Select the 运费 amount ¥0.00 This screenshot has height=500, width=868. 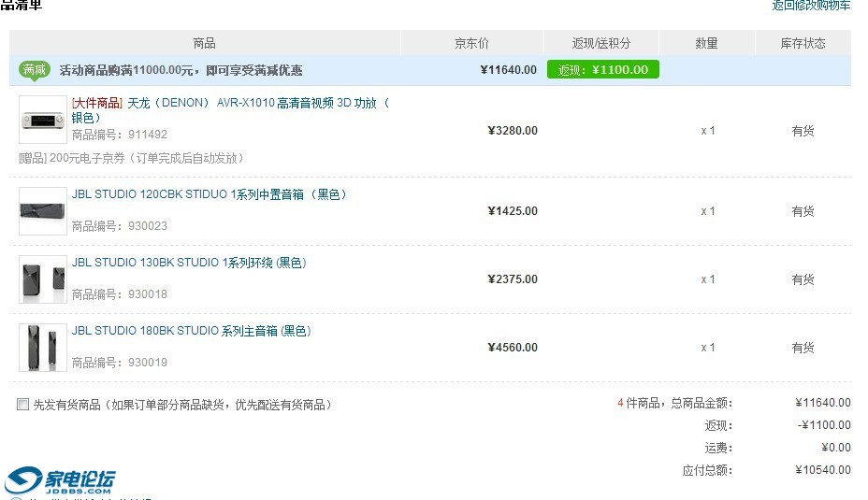[836, 448]
